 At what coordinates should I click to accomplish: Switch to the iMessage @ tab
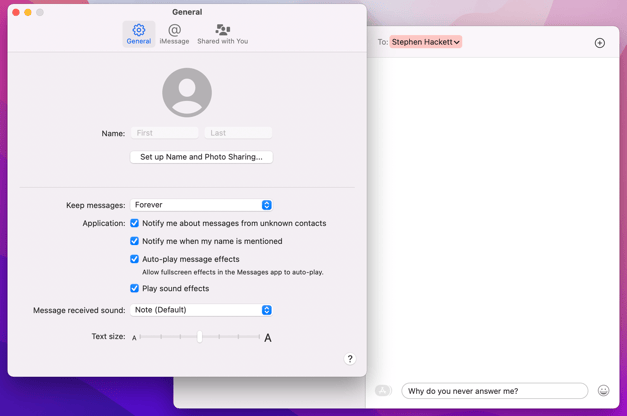coord(174,34)
